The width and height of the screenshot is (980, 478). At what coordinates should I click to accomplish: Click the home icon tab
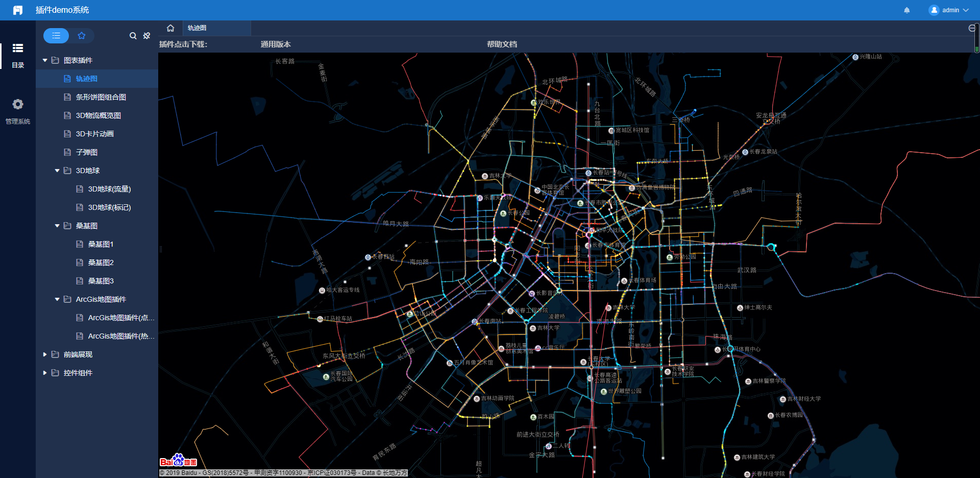pos(170,28)
